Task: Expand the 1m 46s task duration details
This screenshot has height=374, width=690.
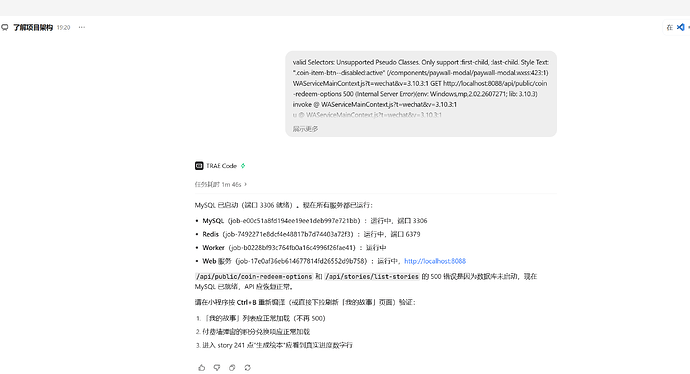Action: [221, 184]
